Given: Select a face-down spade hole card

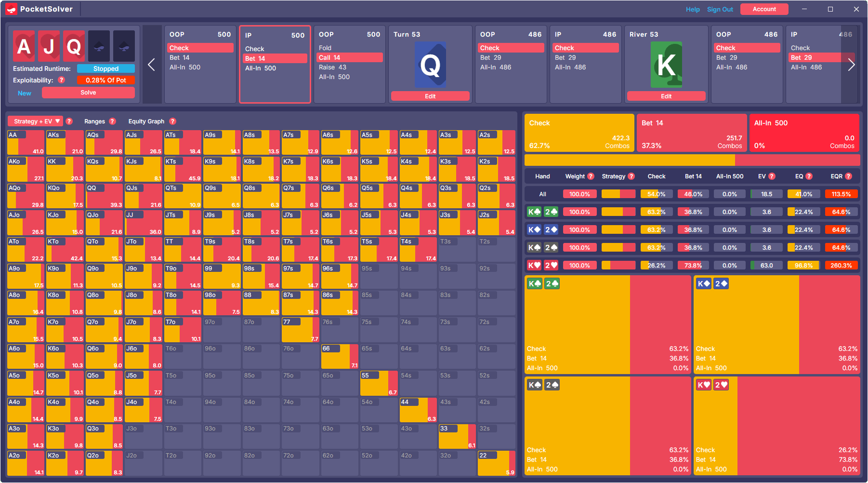Looking at the screenshot, I should [x=99, y=45].
